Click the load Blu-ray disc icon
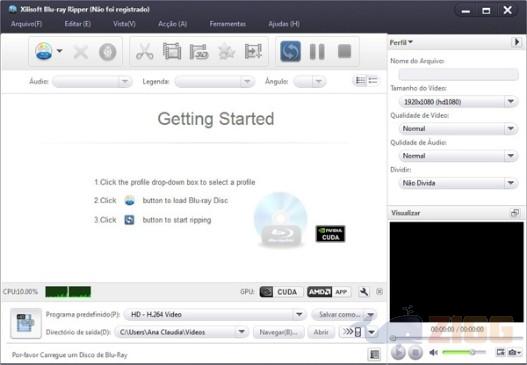527x365 pixels. pyautogui.click(x=44, y=52)
